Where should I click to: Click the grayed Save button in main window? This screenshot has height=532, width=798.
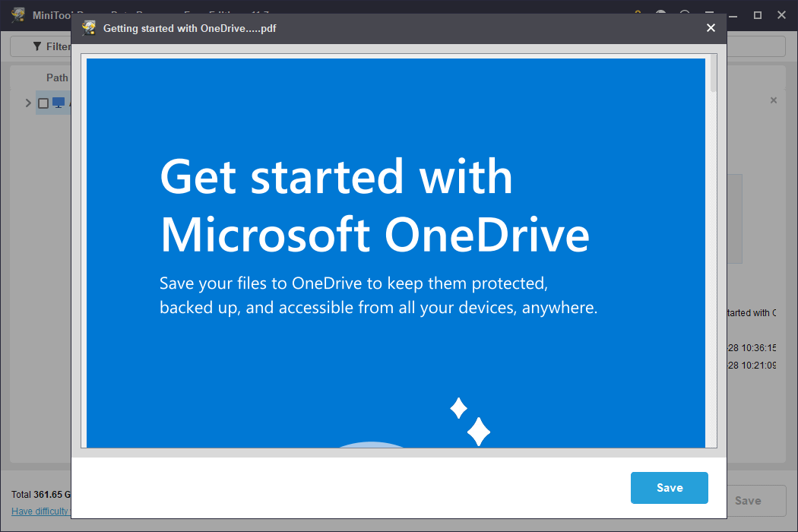[x=748, y=500]
